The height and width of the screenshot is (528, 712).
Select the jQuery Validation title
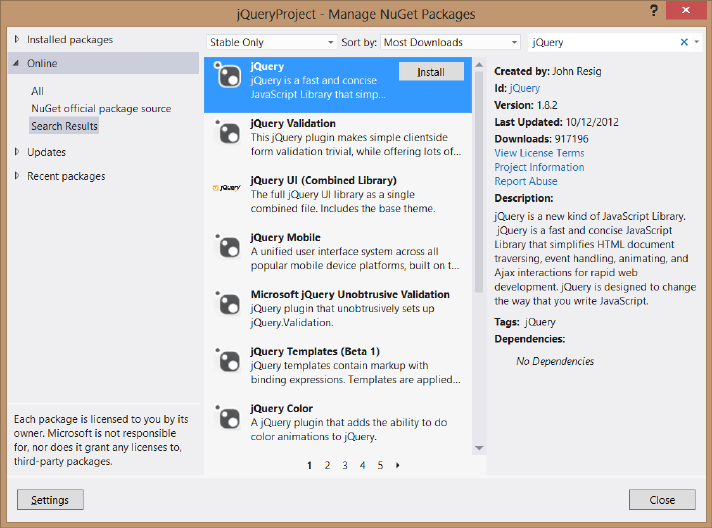coord(293,123)
